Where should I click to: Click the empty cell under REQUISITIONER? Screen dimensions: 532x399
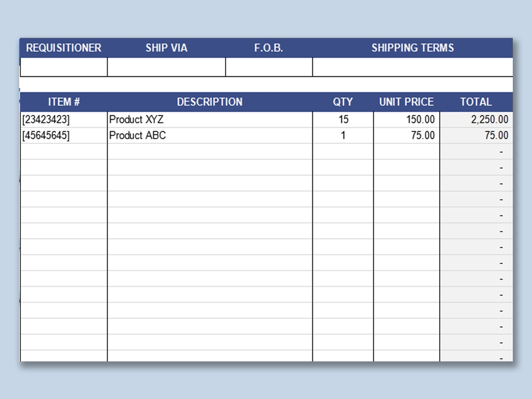pyautogui.click(x=64, y=67)
